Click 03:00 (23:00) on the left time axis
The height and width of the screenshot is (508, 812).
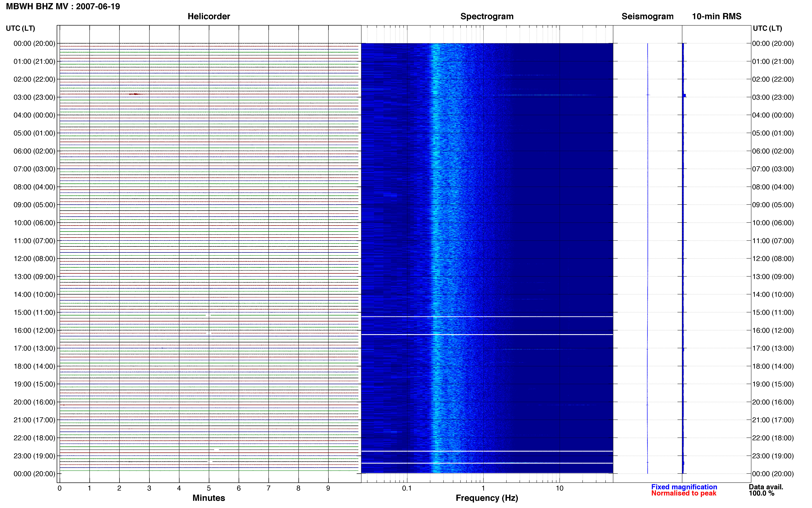[34, 97]
